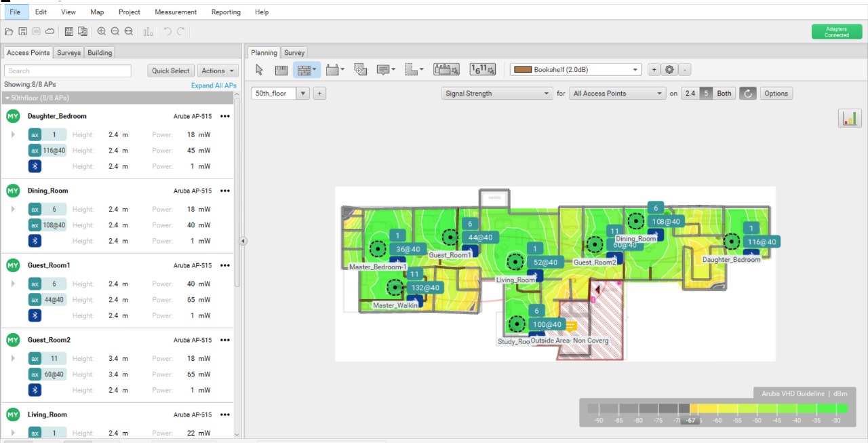The width and height of the screenshot is (868, 443).
Task: Select the note/comment tool
Action: (x=386, y=69)
